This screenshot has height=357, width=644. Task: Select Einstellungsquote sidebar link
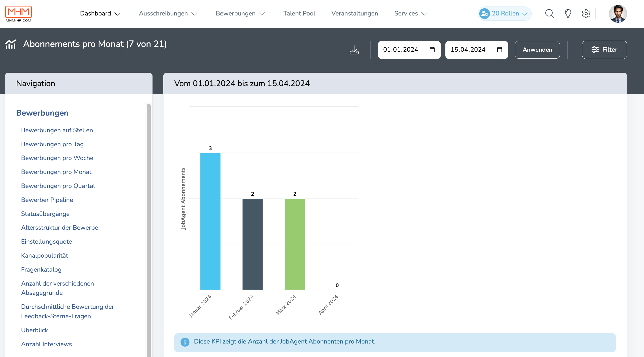click(47, 241)
